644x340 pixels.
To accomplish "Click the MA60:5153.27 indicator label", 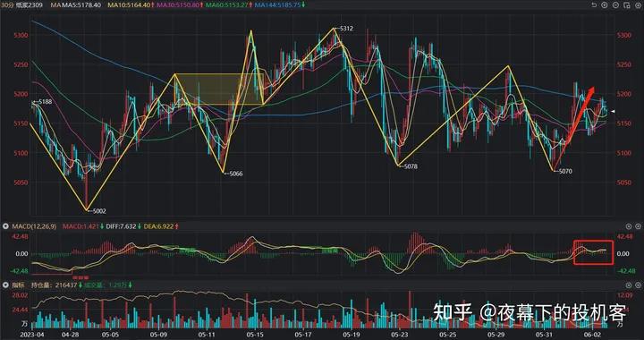I will (225, 5).
